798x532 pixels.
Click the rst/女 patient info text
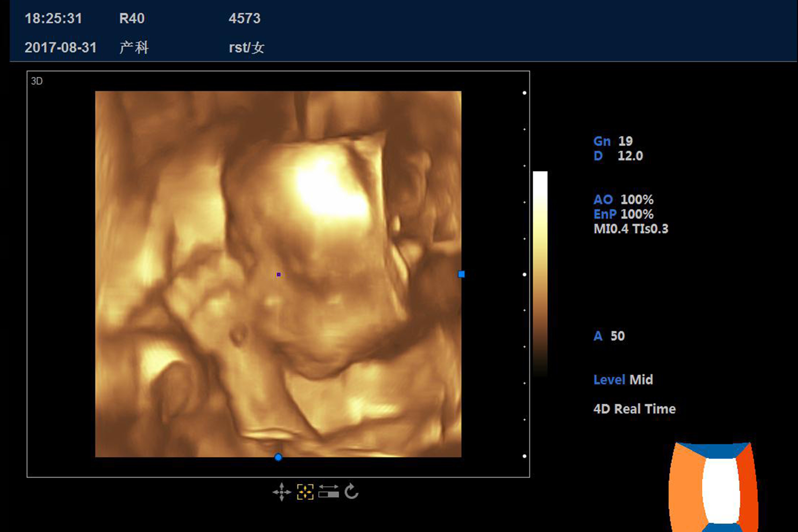point(247,48)
